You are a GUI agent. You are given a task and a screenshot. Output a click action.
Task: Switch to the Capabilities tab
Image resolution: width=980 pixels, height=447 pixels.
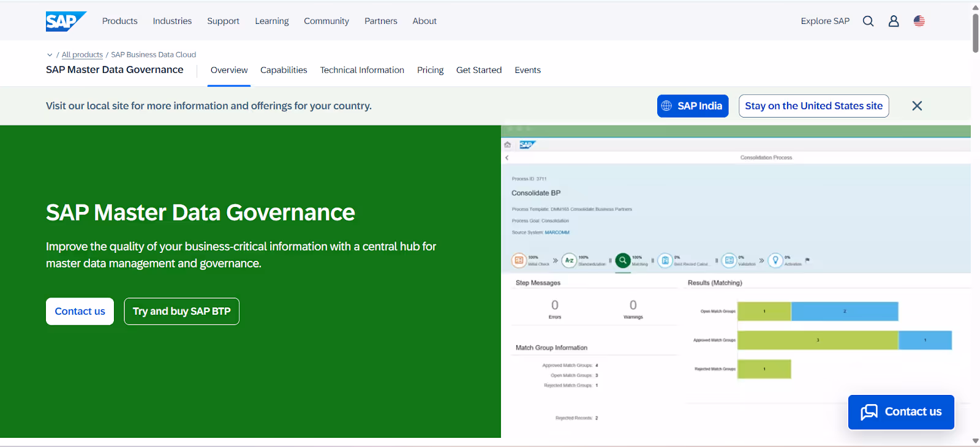point(284,70)
